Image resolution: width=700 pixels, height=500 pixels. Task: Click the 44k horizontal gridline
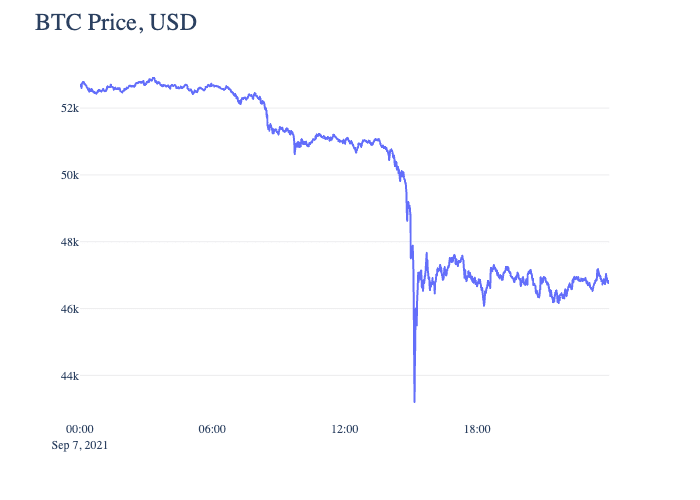pyautogui.click(x=345, y=376)
